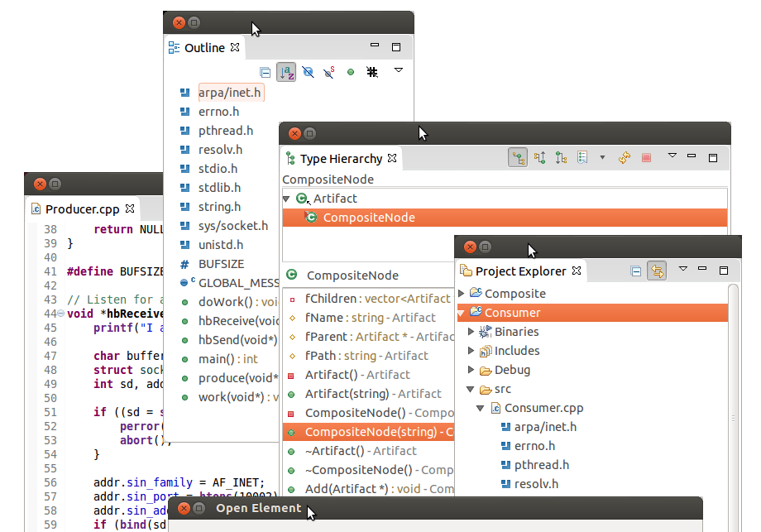Collapse the src folder

[x=471, y=390]
